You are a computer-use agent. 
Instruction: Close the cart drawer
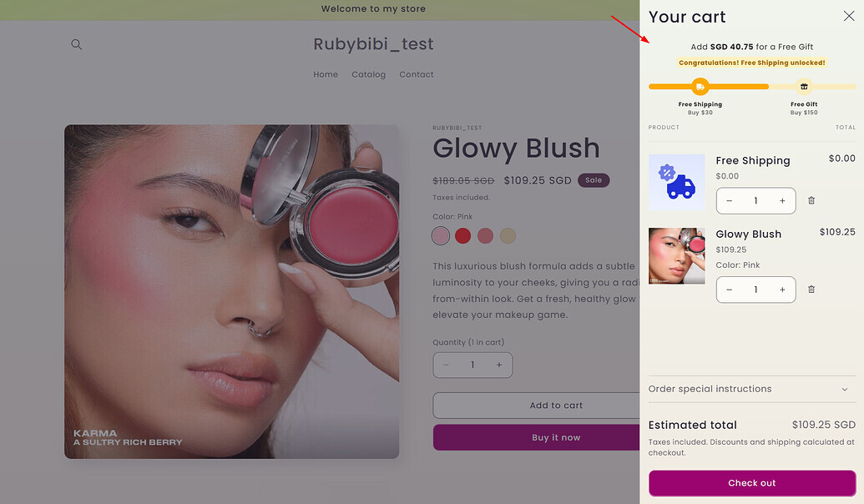coord(848,16)
